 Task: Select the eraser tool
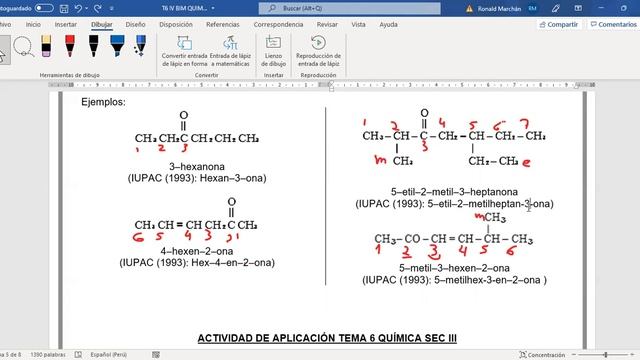[x=46, y=46]
